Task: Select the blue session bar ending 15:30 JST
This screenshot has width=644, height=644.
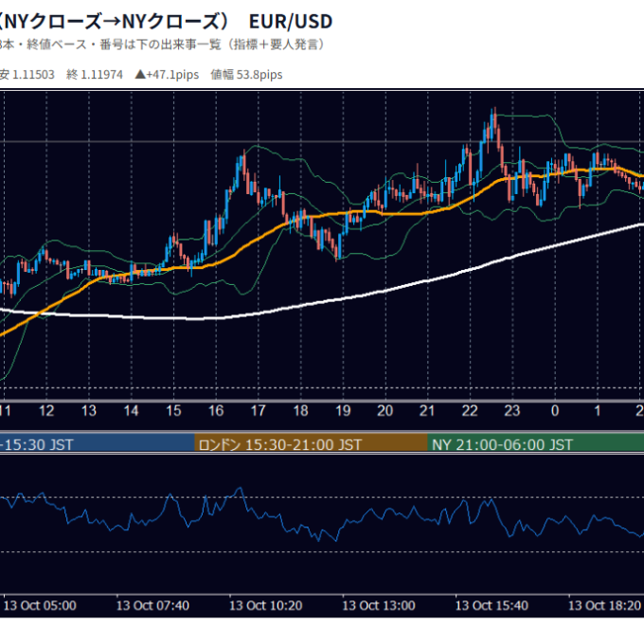Action: (x=97, y=443)
